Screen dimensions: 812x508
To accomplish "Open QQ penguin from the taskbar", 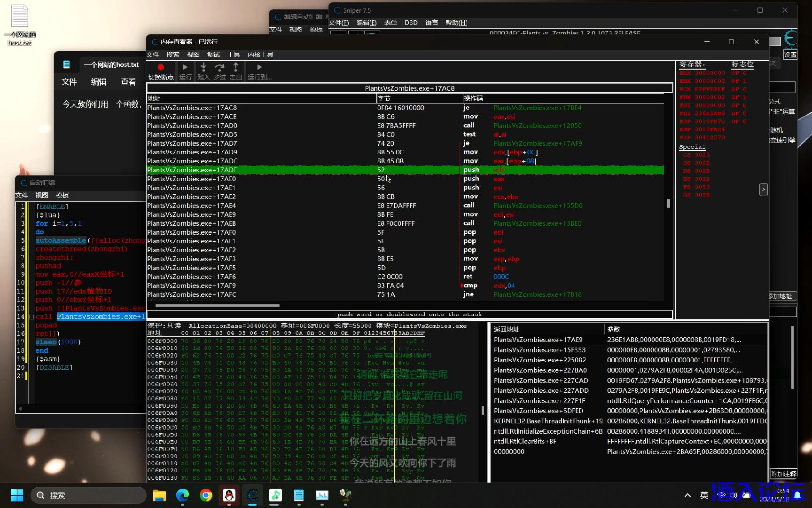I will pyautogui.click(x=229, y=495).
